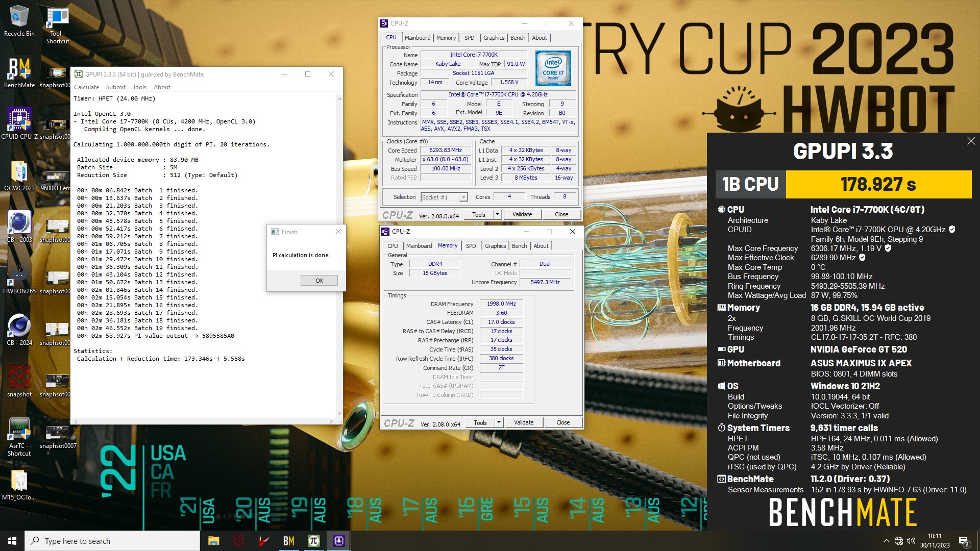980x551 pixels.
Task: Open the red checkmark taskbar app
Action: (x=263, y=541)
